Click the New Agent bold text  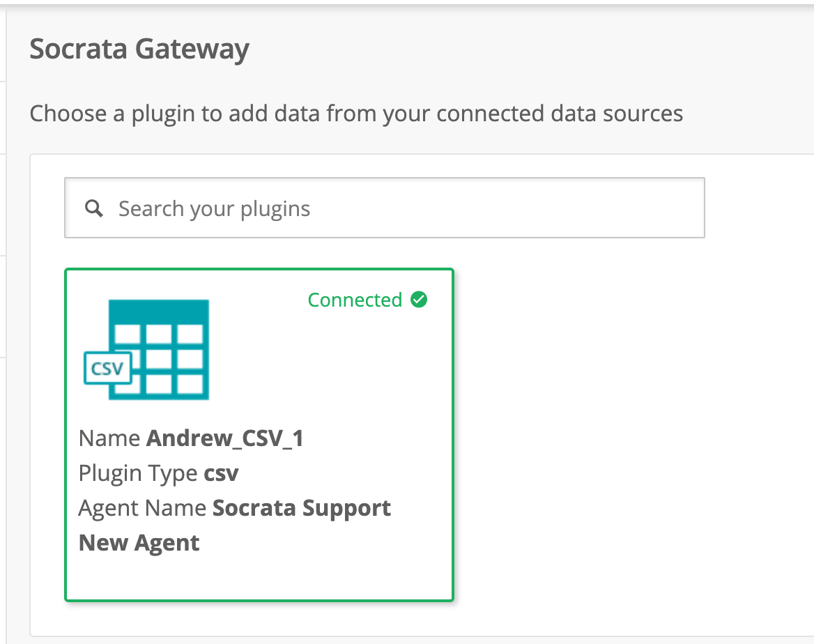coord(139,543)
